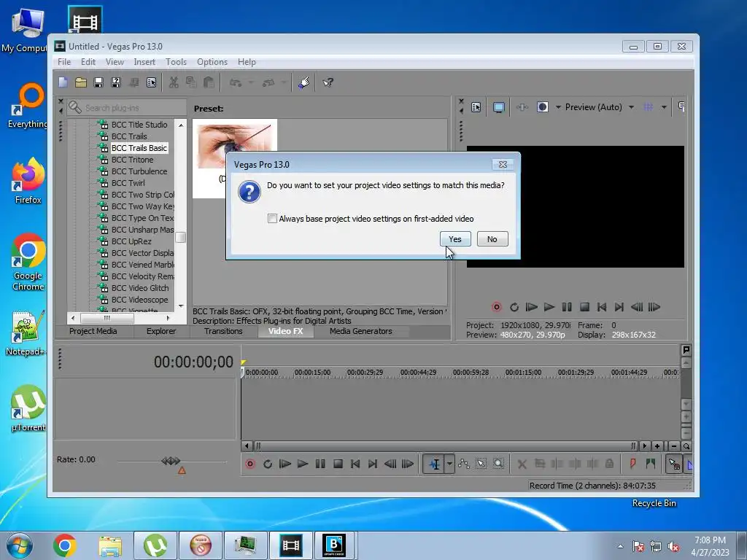Image resolution: width=747 pixels, height=560 pixels.
Task: Click the Search plug-ins field
Action: pos(127,108)
